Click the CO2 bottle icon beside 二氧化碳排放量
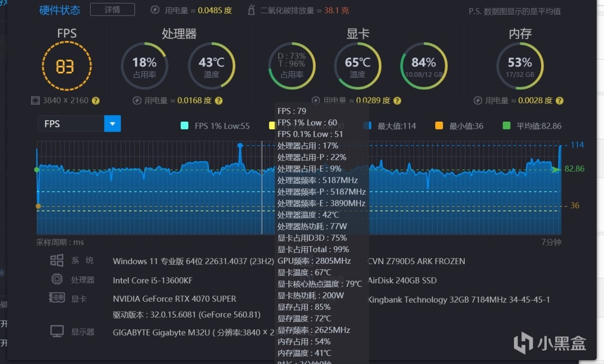The width and height of the screenshot is (604, 364). click(x=252, y=10)
